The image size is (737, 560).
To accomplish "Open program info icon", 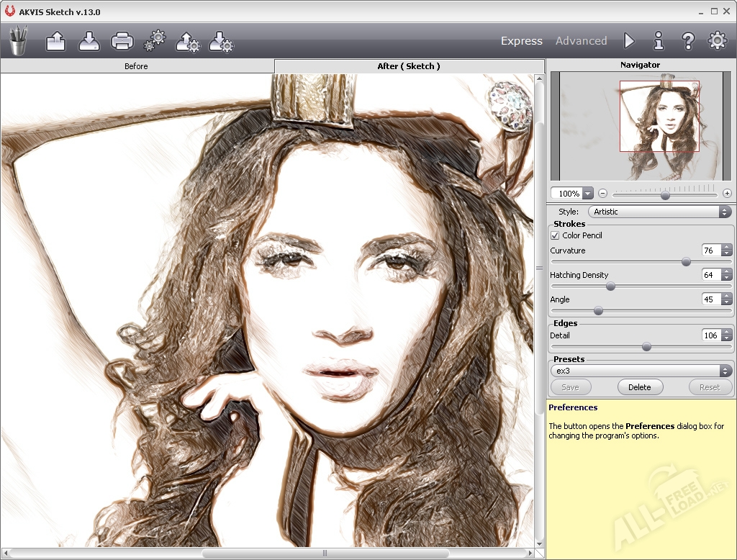I will click(x=659, y=41).
